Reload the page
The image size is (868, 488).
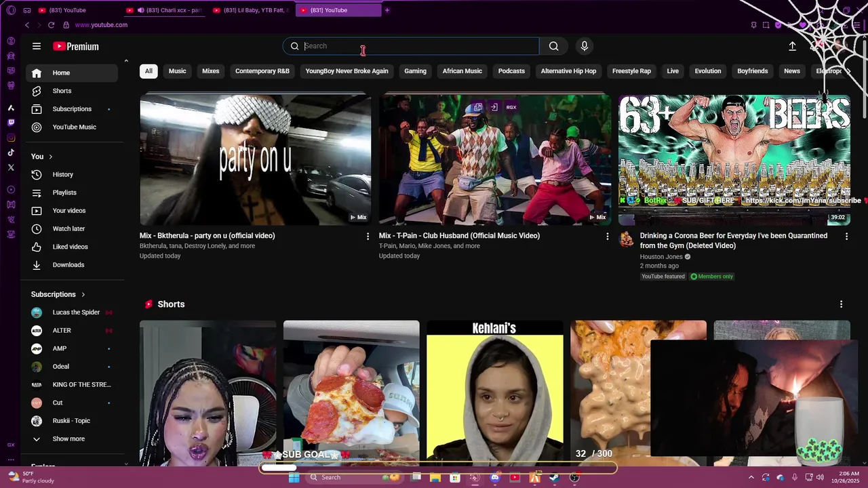51,25
